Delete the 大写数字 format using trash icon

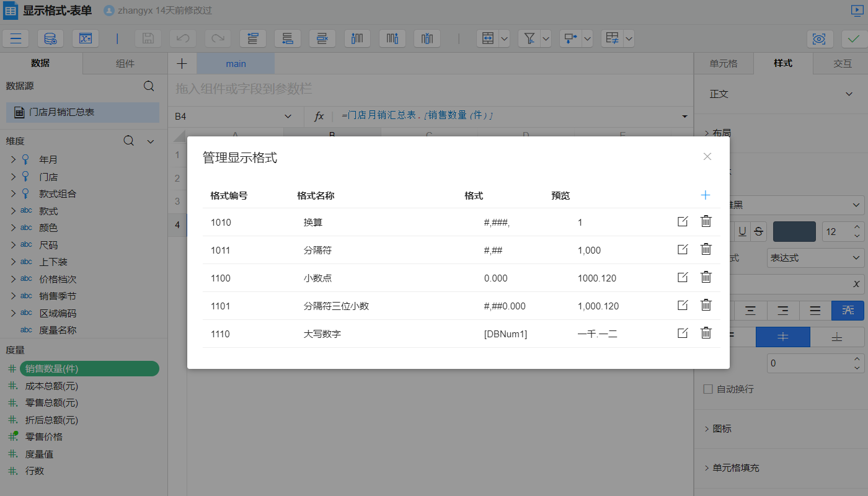pyautogui.click(x=706, y=333)
